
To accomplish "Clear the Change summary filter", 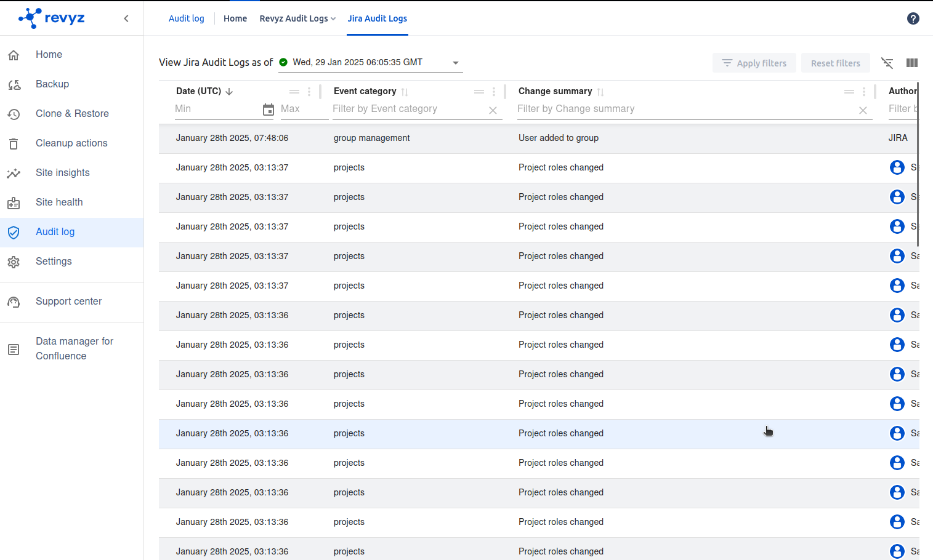I will coord(862,110).
